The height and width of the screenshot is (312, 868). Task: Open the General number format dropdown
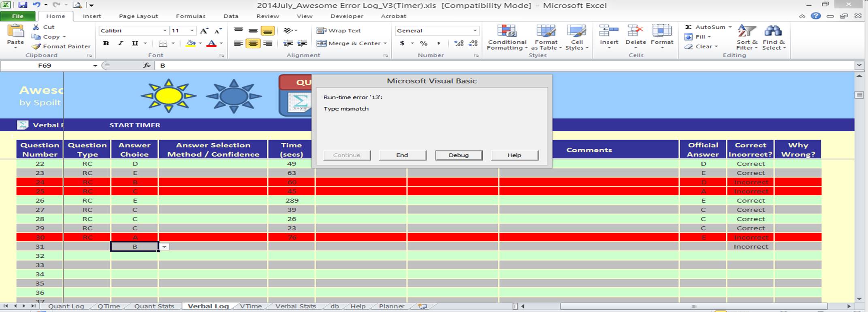[475, 31]
